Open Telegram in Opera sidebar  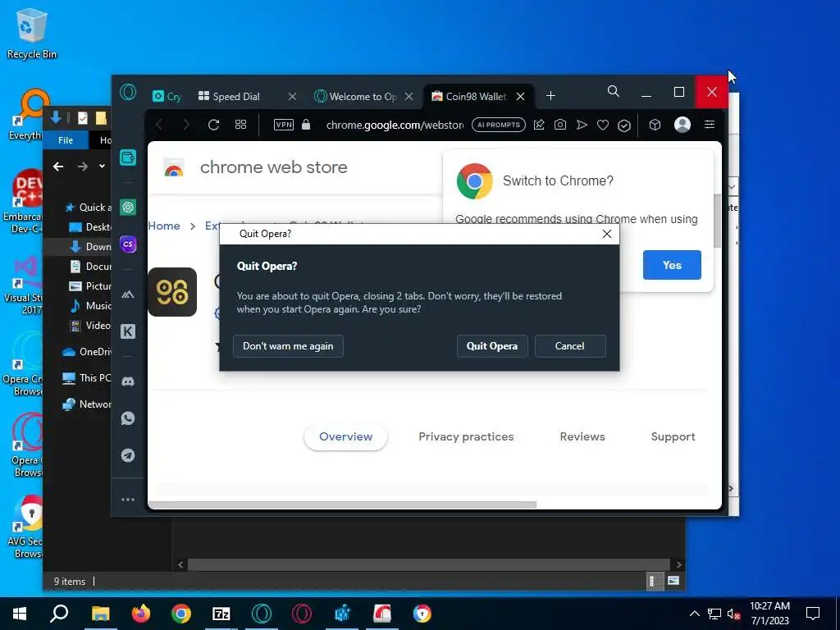coord(128,455)
